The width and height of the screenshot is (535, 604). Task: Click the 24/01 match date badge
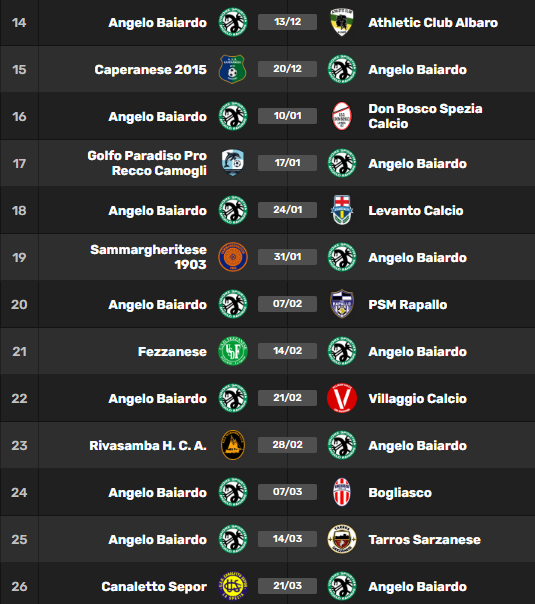pyautogui.click(x=287, y=210)
